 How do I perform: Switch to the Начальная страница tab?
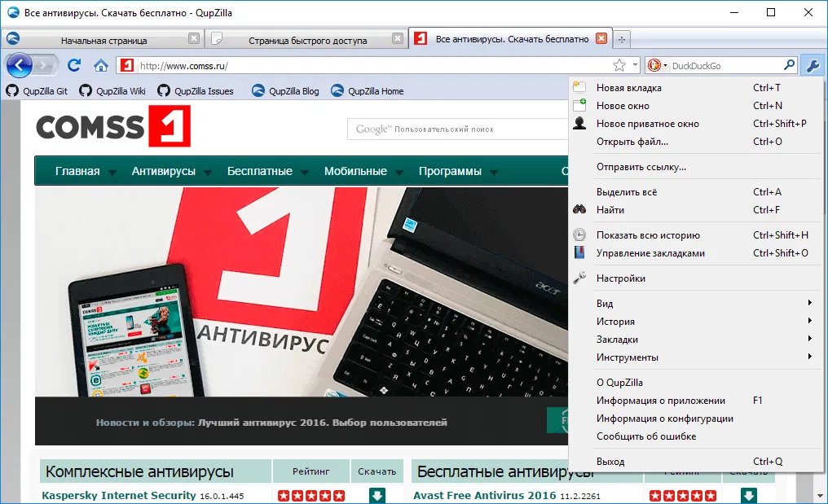[103, 40]
